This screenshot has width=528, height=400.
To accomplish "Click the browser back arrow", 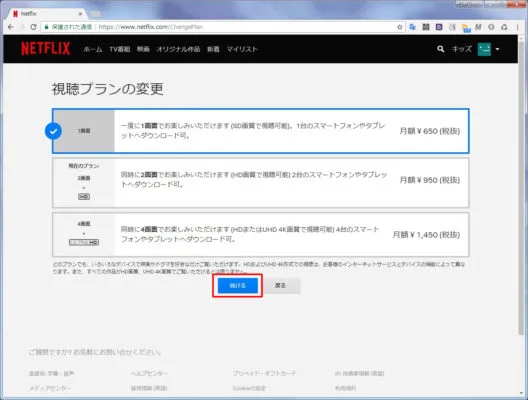I will coord(11,27).
